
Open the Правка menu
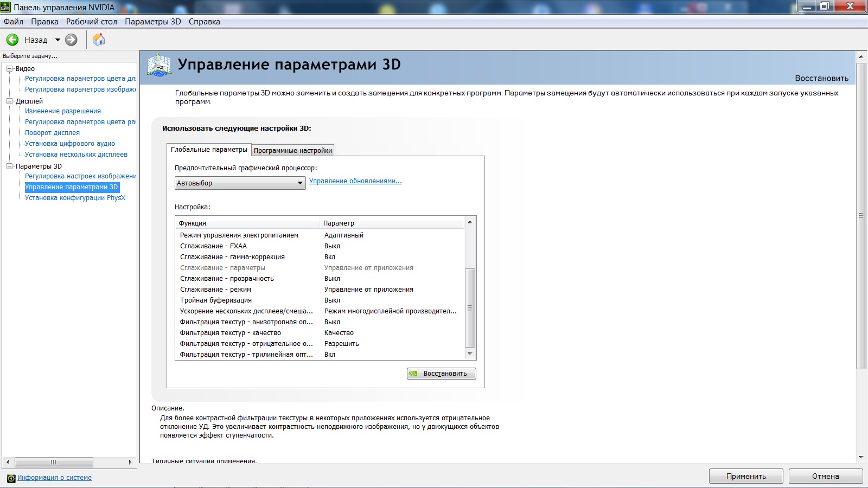click(x=44, y=22)
